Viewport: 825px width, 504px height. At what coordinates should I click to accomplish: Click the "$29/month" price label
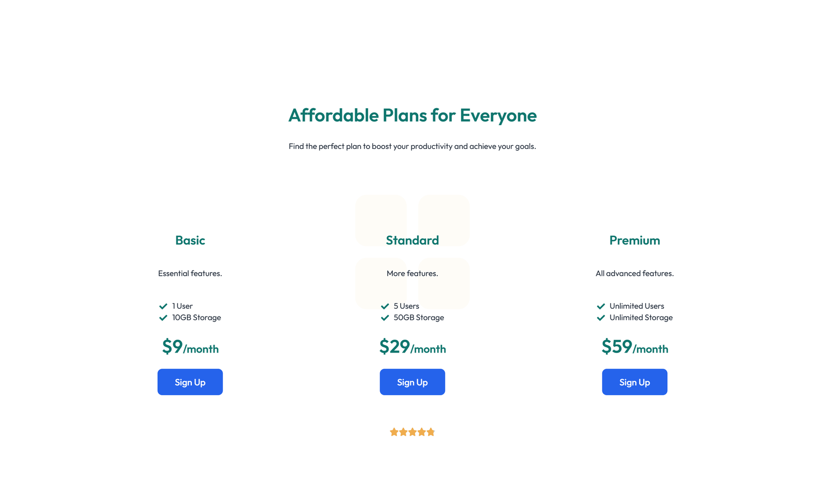[x=412, y=348]
